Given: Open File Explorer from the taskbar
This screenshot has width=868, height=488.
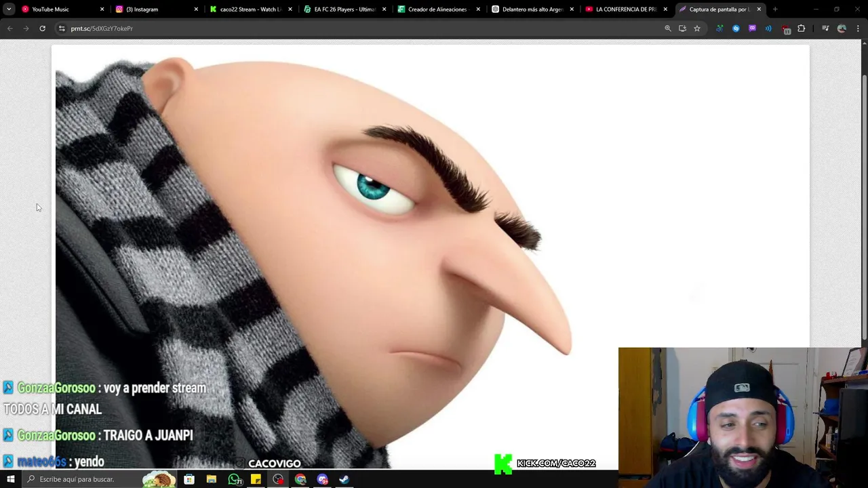Looking at the screenshot, I should (212, 479).
